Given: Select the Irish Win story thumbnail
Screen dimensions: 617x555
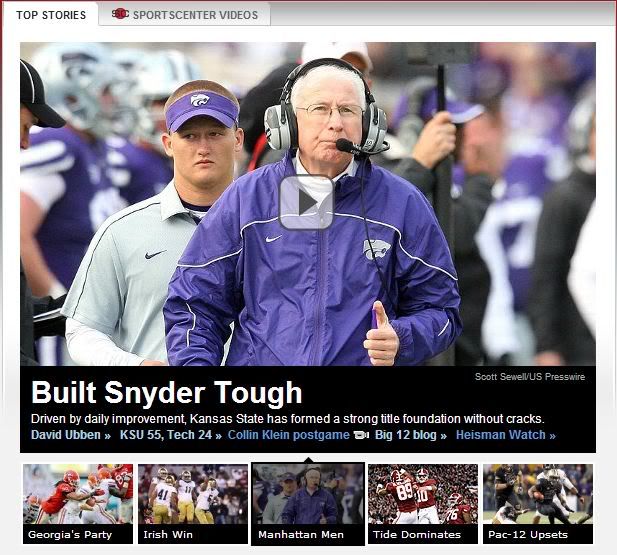Looking at the screenshot, I should (x=193, y=504).
